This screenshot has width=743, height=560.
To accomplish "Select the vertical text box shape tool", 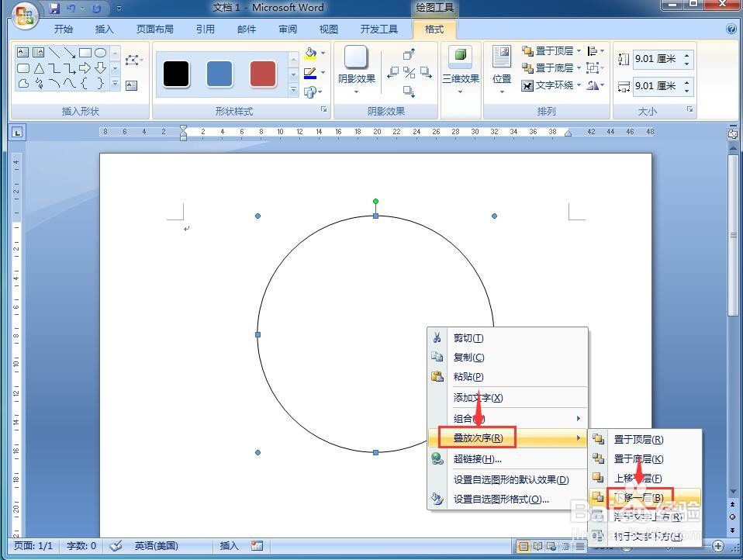I will pyautogui.click(x=38, y=52).
